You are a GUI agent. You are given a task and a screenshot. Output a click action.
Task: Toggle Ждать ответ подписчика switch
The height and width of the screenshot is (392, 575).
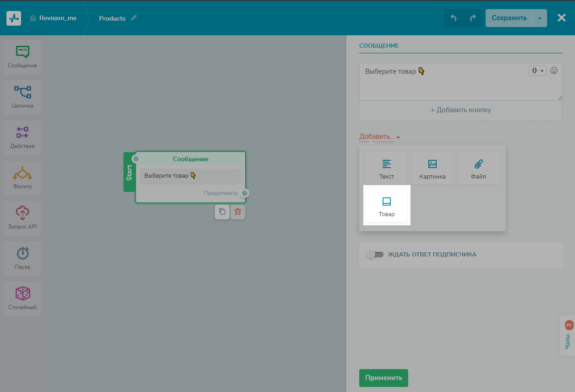[375, 255]
